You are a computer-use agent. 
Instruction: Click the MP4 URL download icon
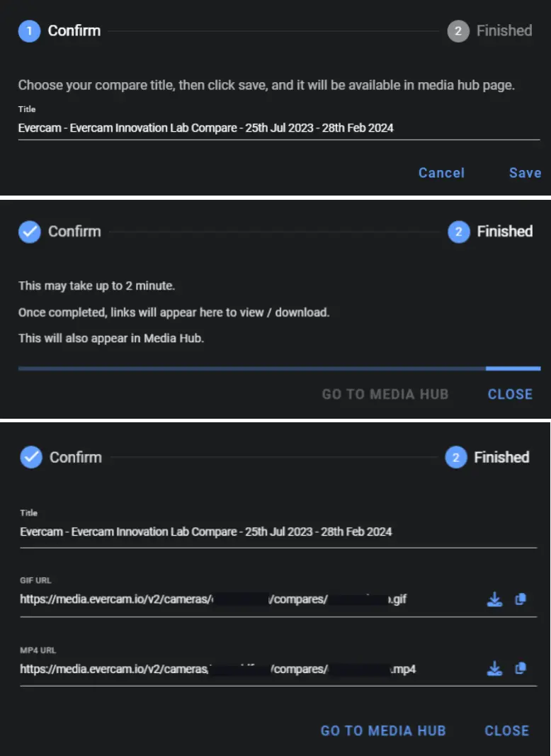pos(494,668)
